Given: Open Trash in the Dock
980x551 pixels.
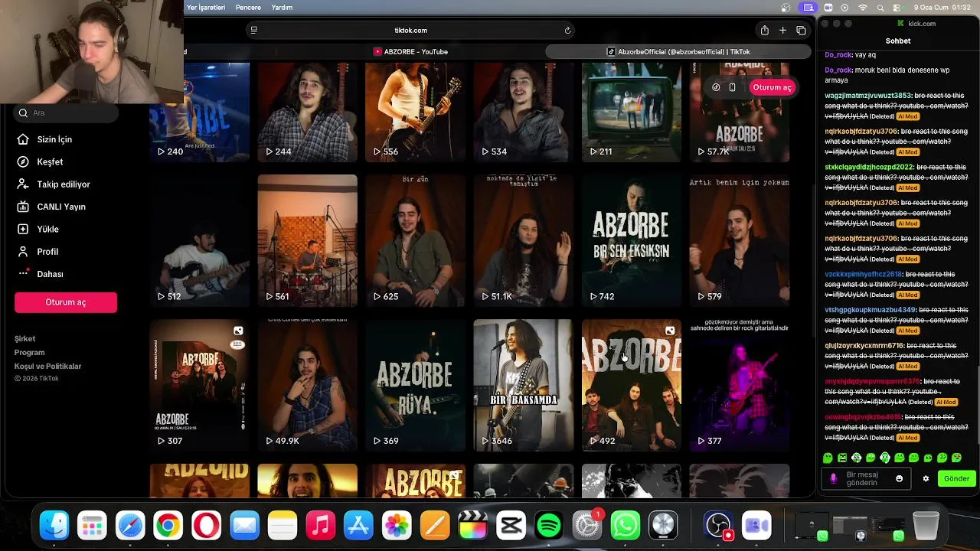Looking at the screenshot, I should [926, 526].
